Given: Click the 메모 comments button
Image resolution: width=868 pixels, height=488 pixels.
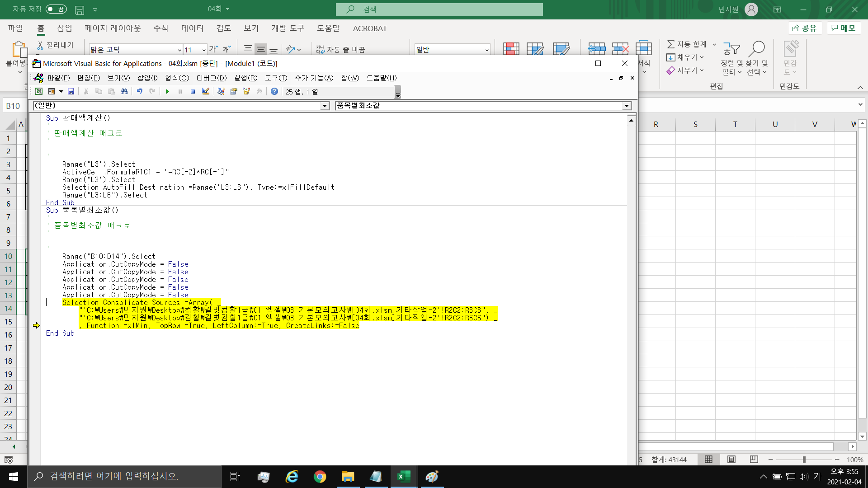Looking at the screenshot, I should tap(844, 28).
